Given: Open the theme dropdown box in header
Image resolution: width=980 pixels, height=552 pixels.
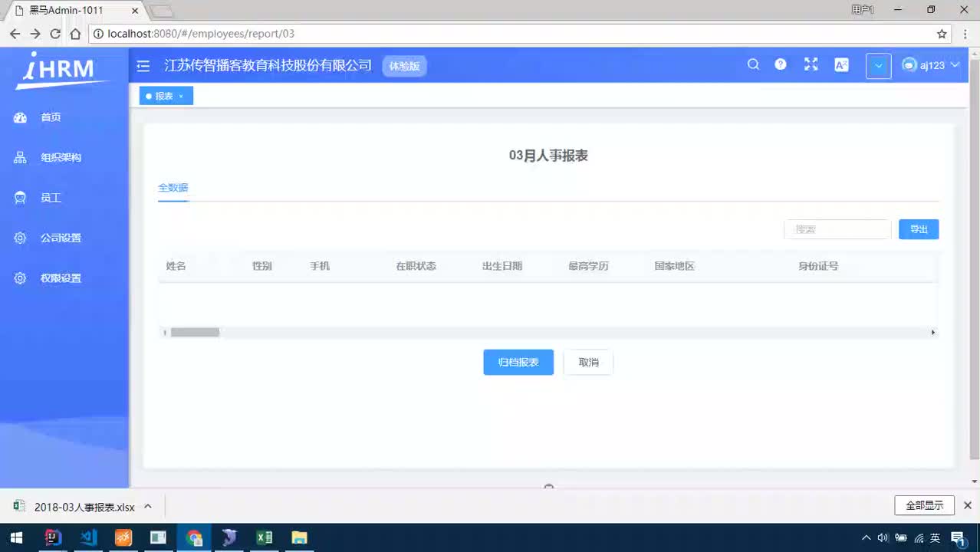Looking at the screenshot, I should click(879, 65).
